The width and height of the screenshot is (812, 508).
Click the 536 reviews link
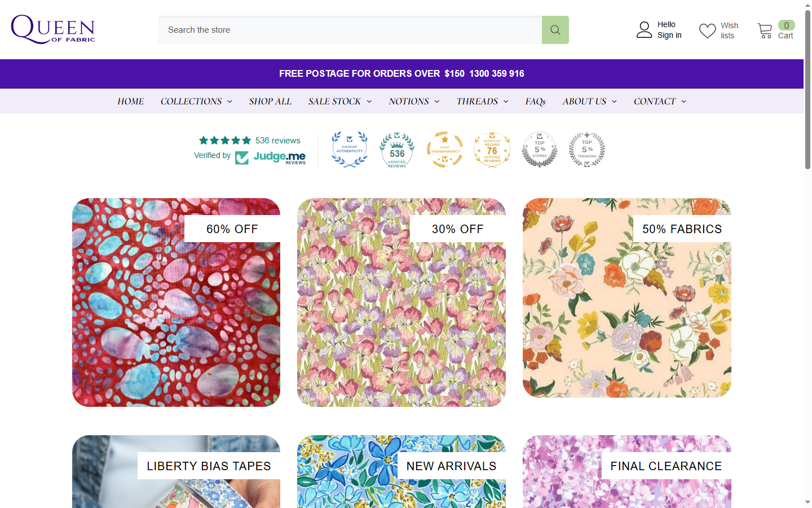coord(278,141)
